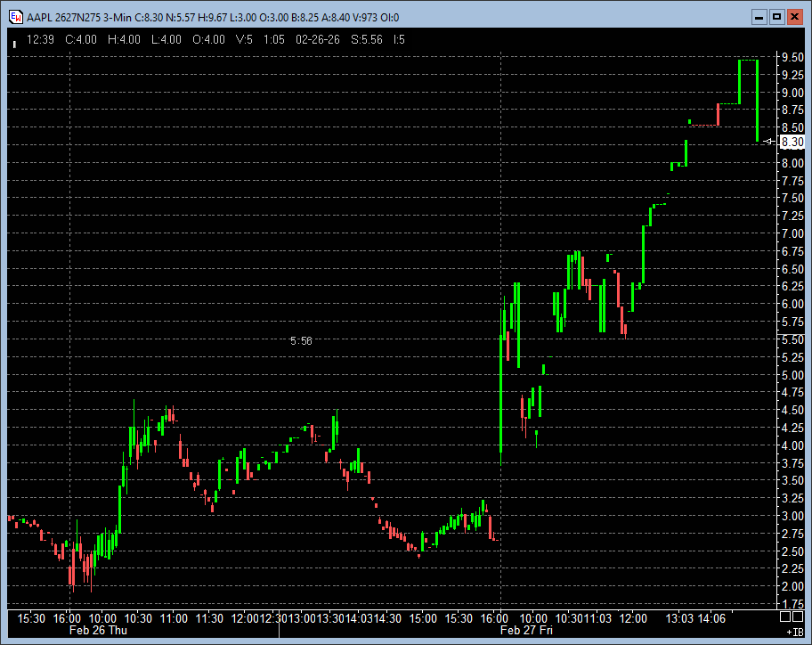Click the 02-26-26 date in data bar
Screen dimensions: 812x645
click(x=314, y=39)
